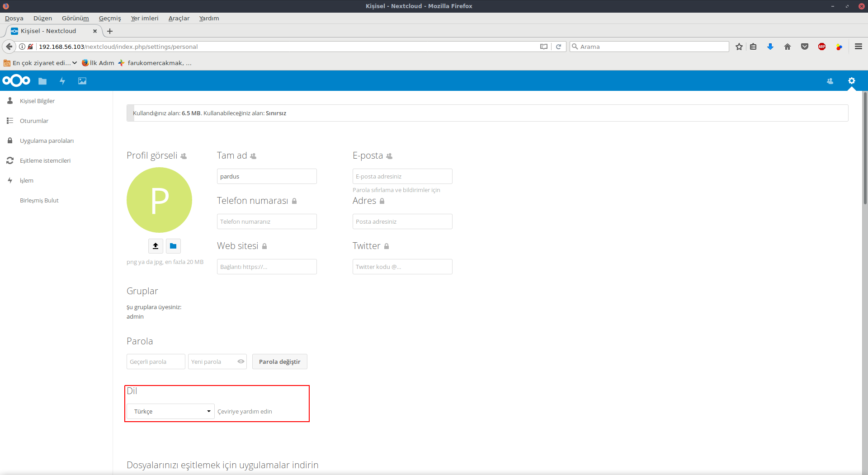The height and width of the screenshot is (475, 868).
Task: Click the Nextcloud logo
Action: (x=16, y=81)
